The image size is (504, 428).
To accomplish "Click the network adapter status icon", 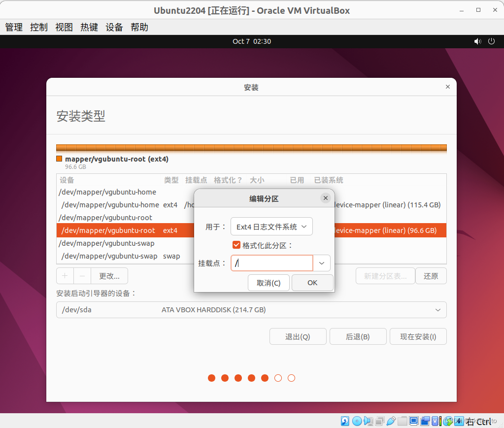I will [380, 421].
